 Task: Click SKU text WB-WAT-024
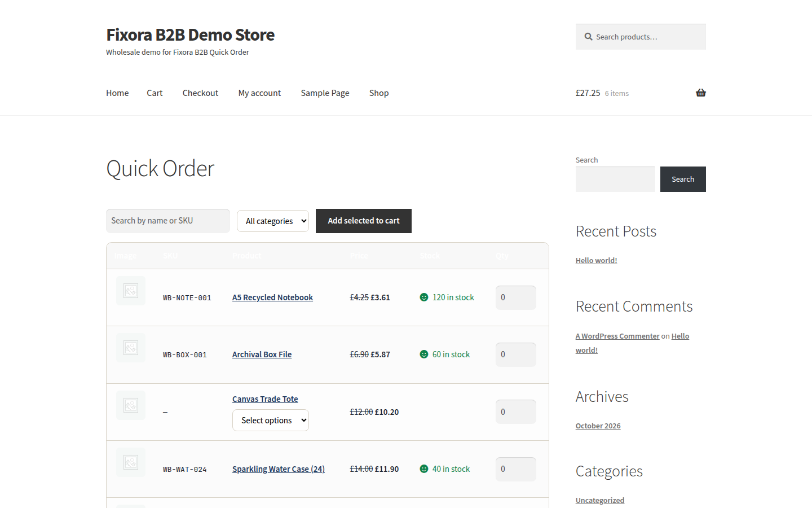(185, 469)
